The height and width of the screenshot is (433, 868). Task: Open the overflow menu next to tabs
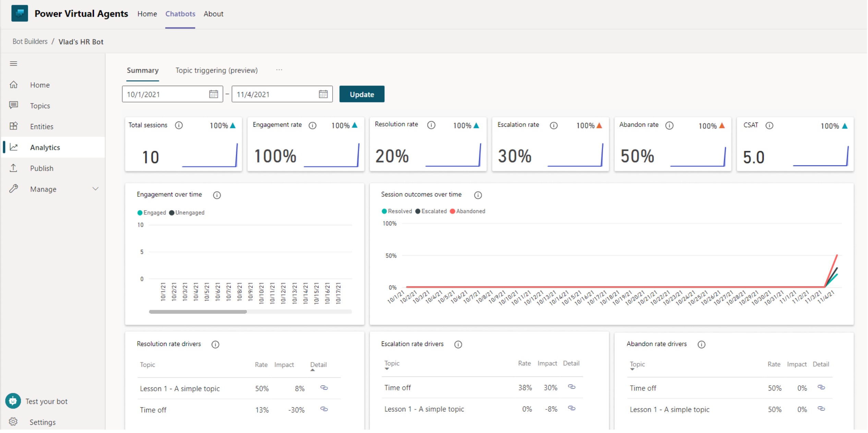279,70
